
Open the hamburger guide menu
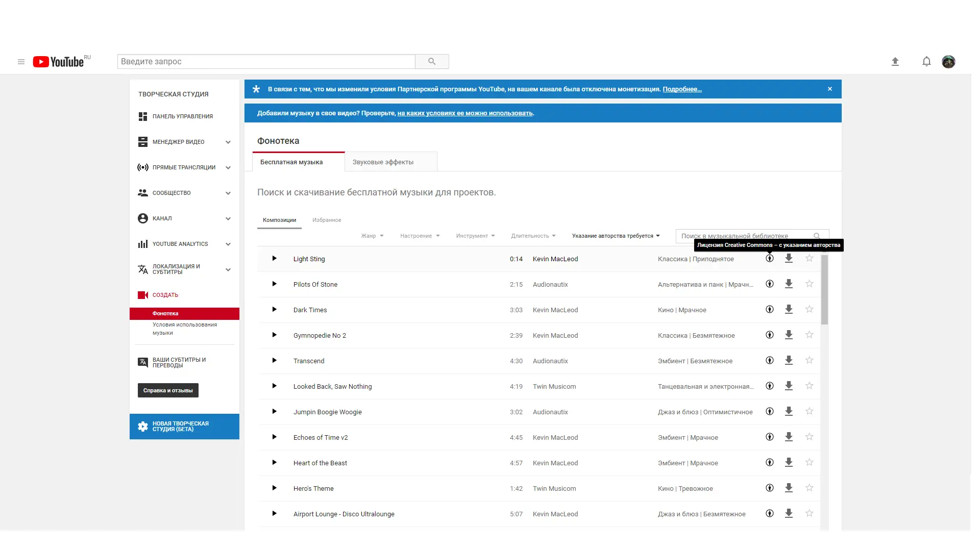(21, 62)
